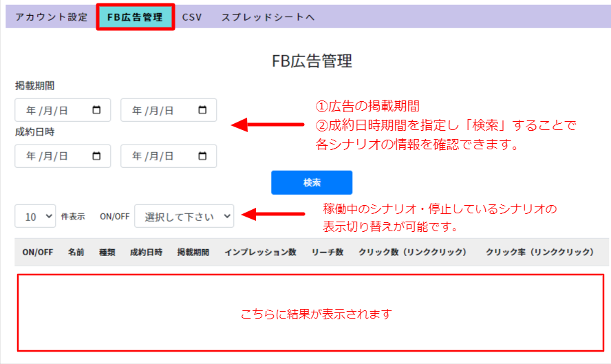Click the ON/OFF label beside the dropdown

[x=114, y=217]
